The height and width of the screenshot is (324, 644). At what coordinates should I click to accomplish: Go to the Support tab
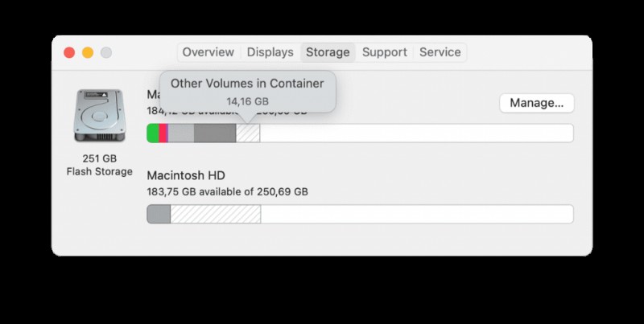pyautogui.click(x=384, y=52)
